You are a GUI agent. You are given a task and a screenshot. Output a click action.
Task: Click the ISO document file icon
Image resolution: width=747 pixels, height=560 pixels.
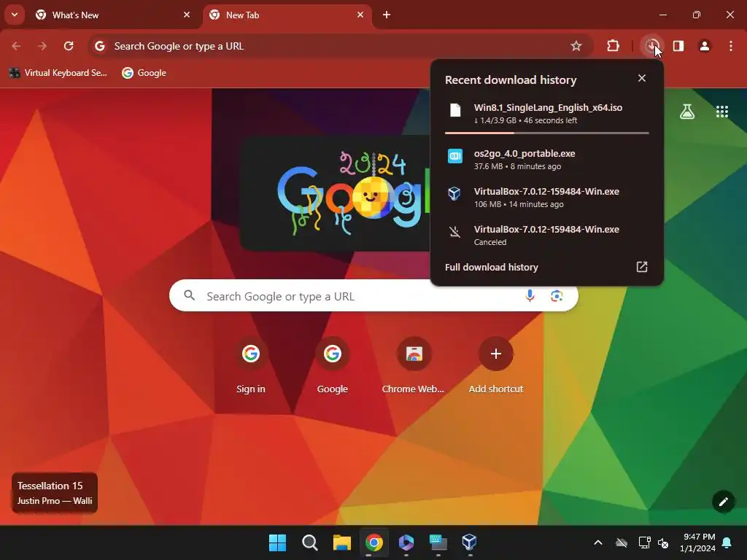coord(455,110)
